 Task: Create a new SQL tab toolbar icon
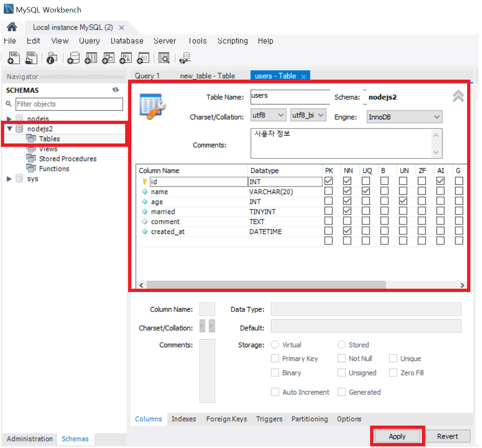click(x=14, y=58)
